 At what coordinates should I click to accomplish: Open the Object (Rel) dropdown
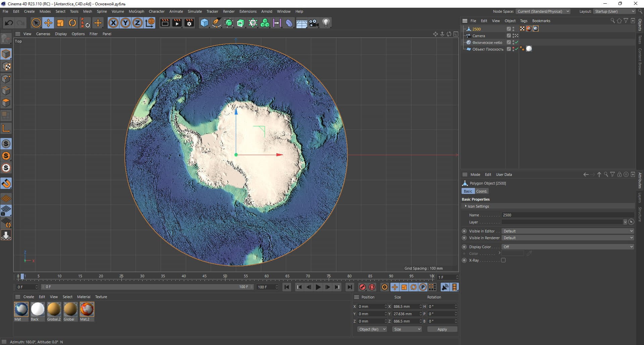[372, 329]
